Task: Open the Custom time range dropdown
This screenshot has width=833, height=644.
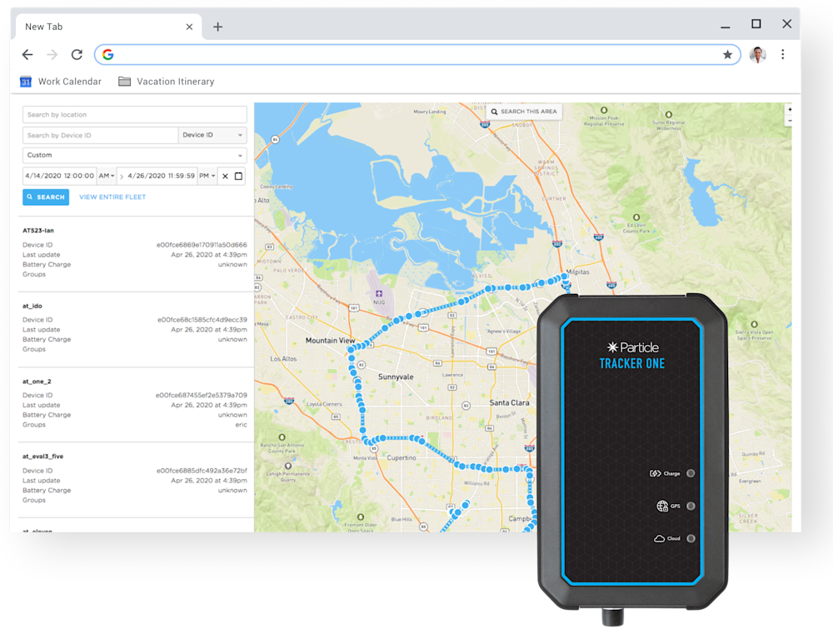Action: pos(134,155)
